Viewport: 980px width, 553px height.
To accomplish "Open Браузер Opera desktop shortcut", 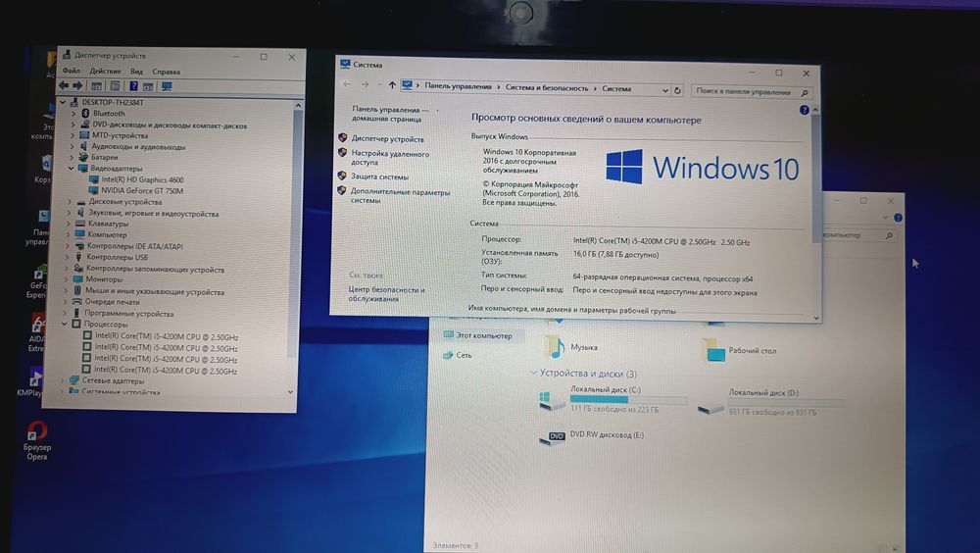I will tap(37, 441).
